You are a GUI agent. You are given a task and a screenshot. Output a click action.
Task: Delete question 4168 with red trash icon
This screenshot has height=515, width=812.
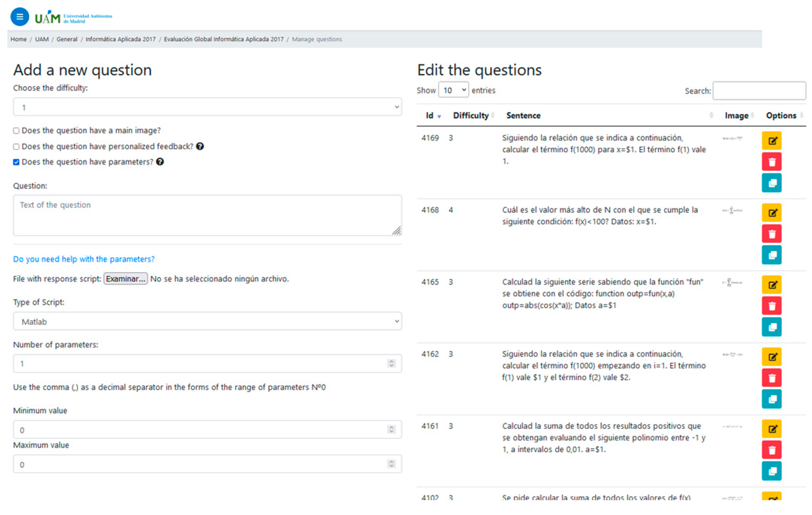(771, 234)
